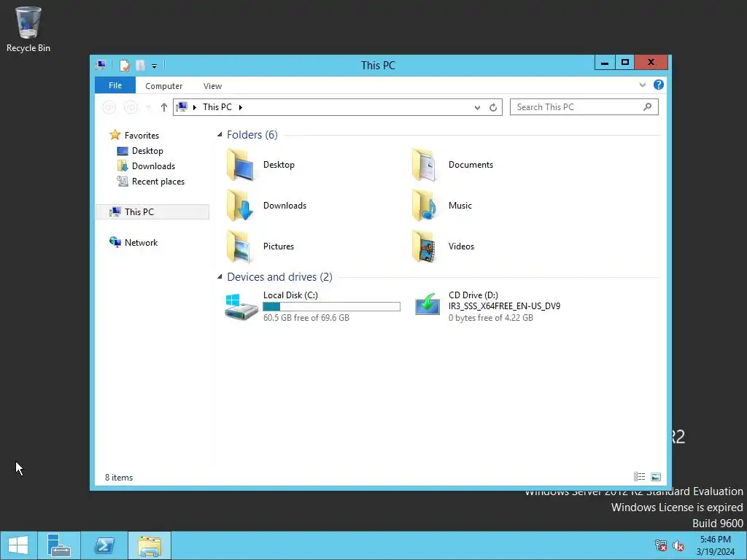Open Help with the blue question mark
Image resolution: width=747 pixels, height=560 pixels.
pos(659,85)
